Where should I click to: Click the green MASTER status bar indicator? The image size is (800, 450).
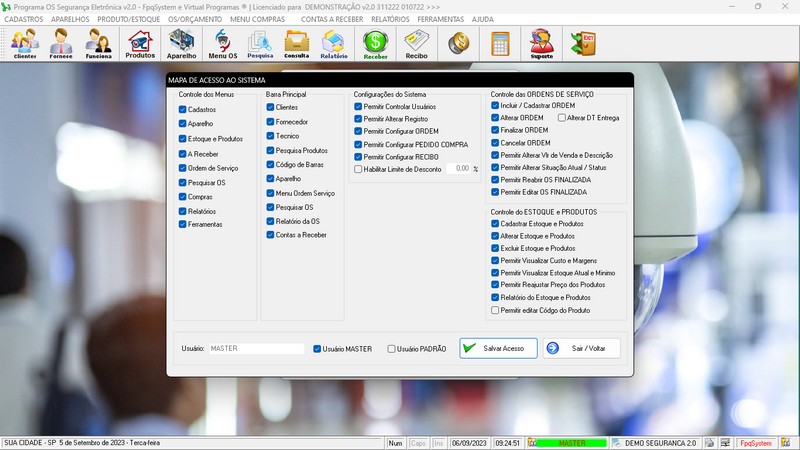tap(571, 443)
